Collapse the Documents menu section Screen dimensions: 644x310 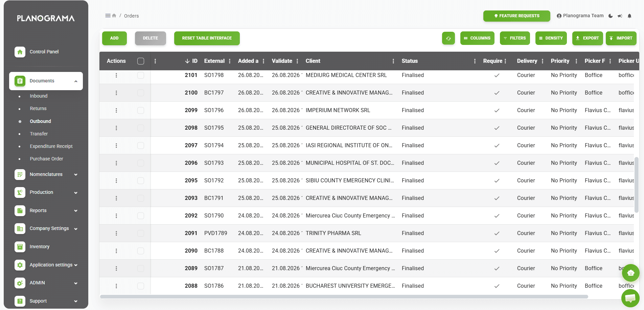[x=46, y=81]
